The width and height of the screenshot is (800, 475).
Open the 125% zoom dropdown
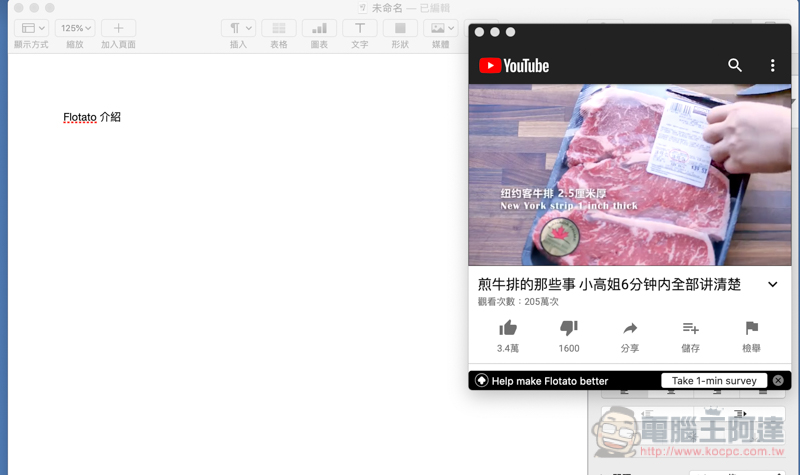click(x=75, y=28)
